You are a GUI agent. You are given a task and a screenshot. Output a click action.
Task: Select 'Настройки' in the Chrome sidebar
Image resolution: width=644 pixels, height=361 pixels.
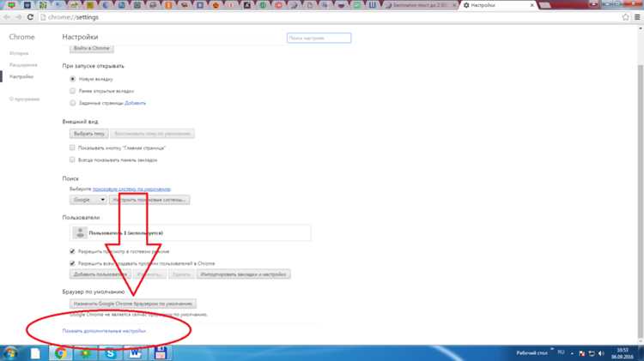pyautogui.click(x=21, y=76)
